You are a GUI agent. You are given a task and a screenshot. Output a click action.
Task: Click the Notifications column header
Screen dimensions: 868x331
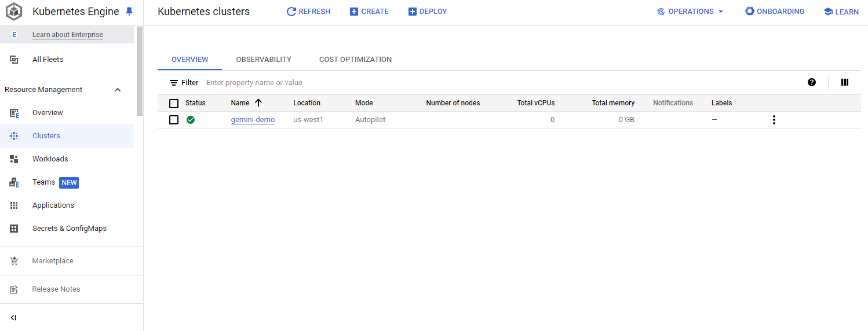673,103
